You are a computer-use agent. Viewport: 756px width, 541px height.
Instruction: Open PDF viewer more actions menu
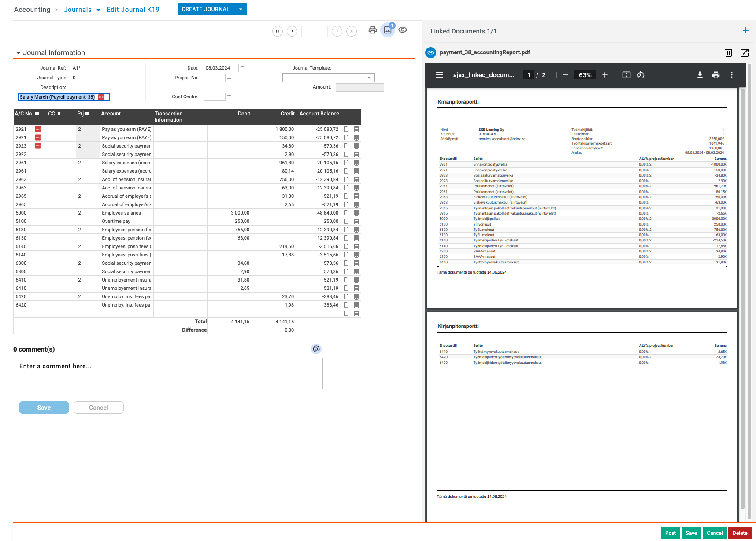731,75
